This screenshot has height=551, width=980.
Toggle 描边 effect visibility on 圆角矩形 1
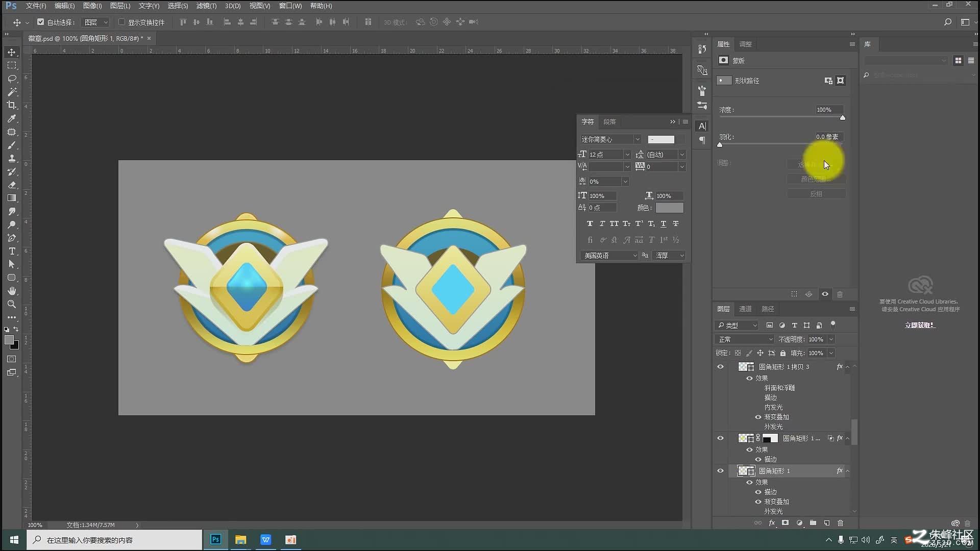pos(758,492)
